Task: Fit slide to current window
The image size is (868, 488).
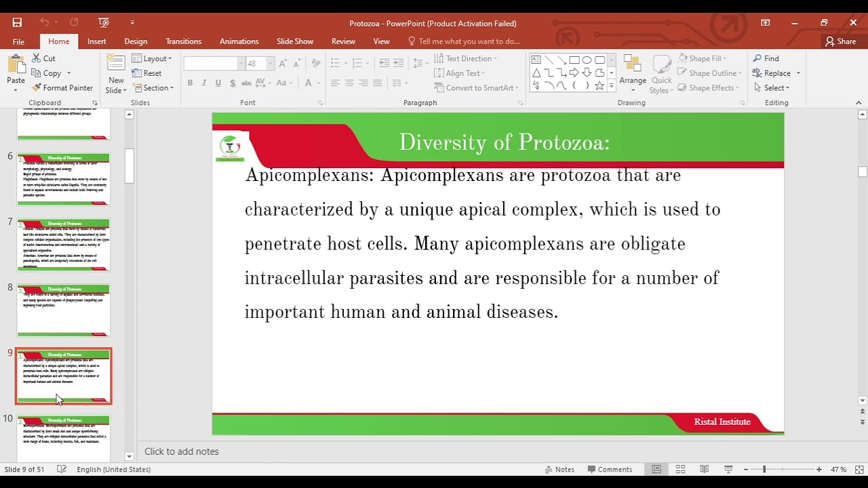Action: click(859, 469)
